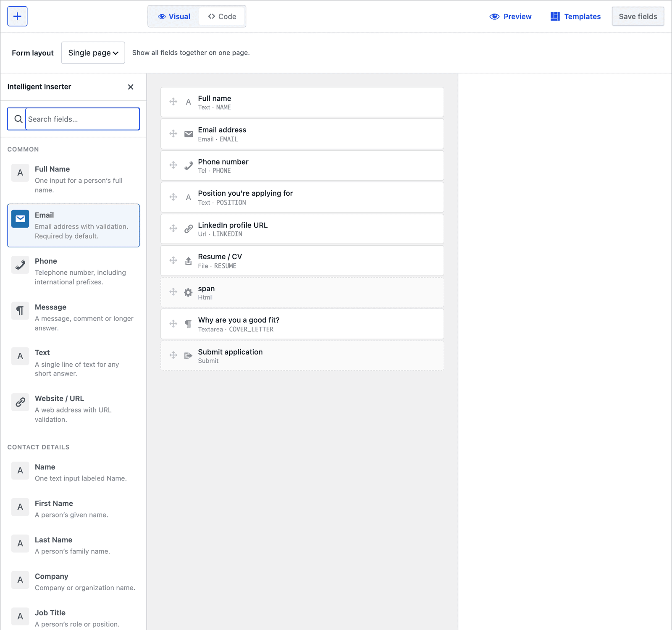The image size is (672, 630).
Task: Click the Job Title inserter icon
Action: click(20, 617)
